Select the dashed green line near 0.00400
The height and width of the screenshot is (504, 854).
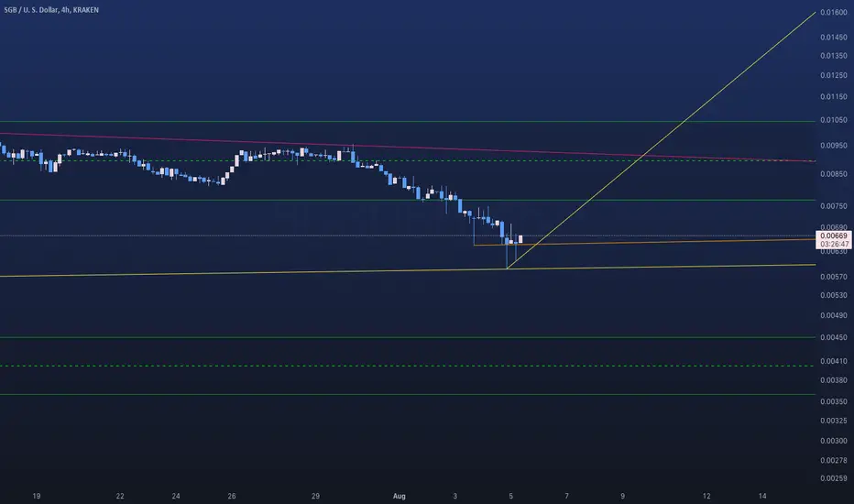click(409, 366)
